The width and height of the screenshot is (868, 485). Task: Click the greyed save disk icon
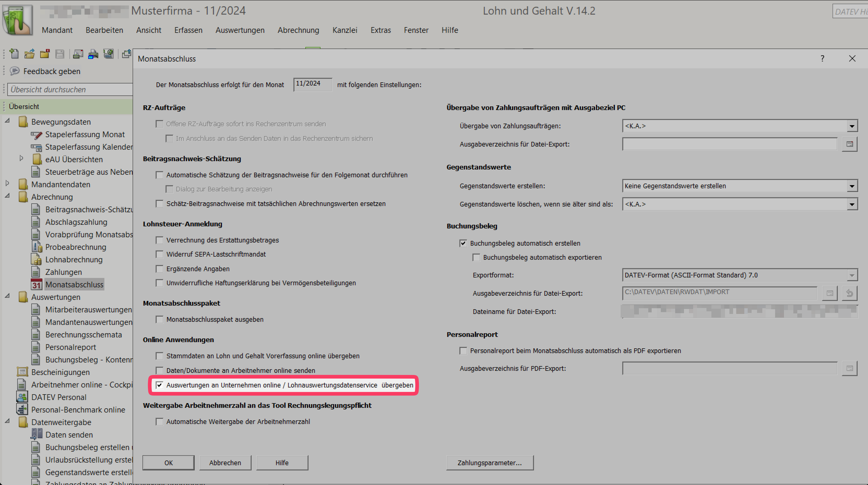point(60,54)
